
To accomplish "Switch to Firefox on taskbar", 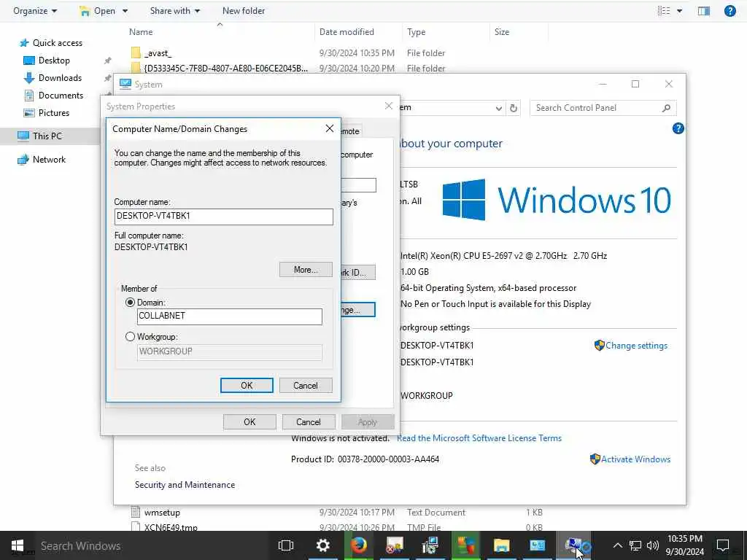I will (x=359, y=545).
